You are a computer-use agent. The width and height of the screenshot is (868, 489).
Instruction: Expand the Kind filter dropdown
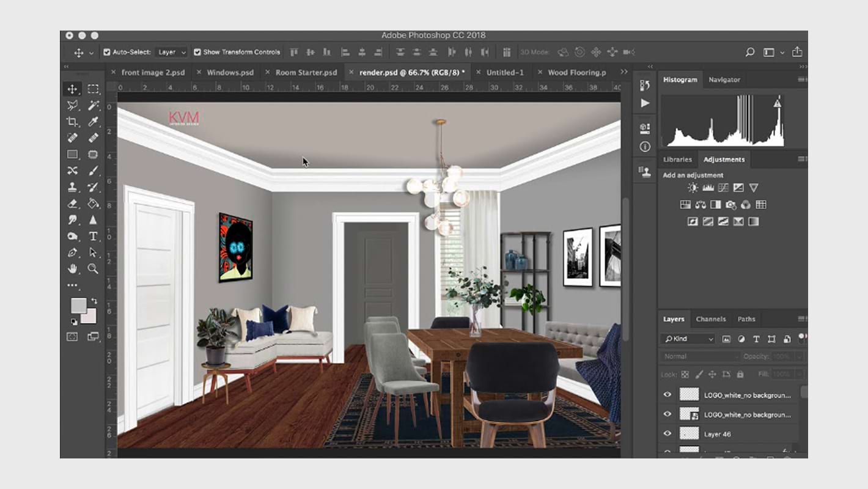click(x=689, y=339)
